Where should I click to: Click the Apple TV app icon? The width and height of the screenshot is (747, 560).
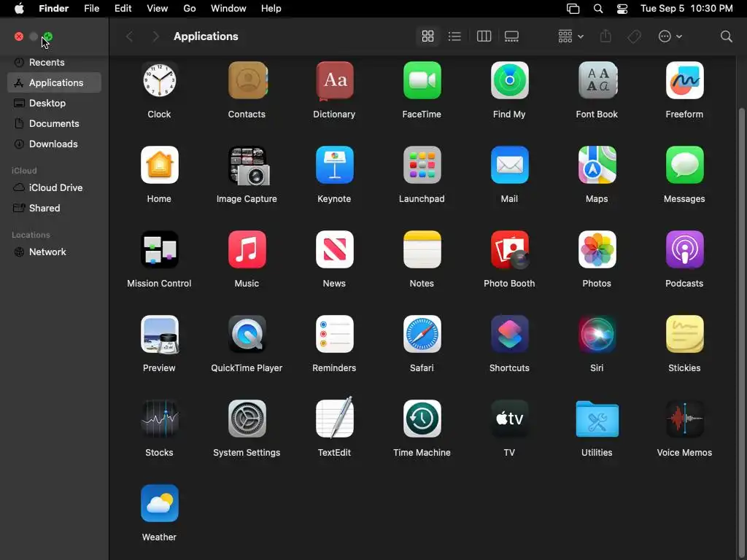(x=509, y=419)
